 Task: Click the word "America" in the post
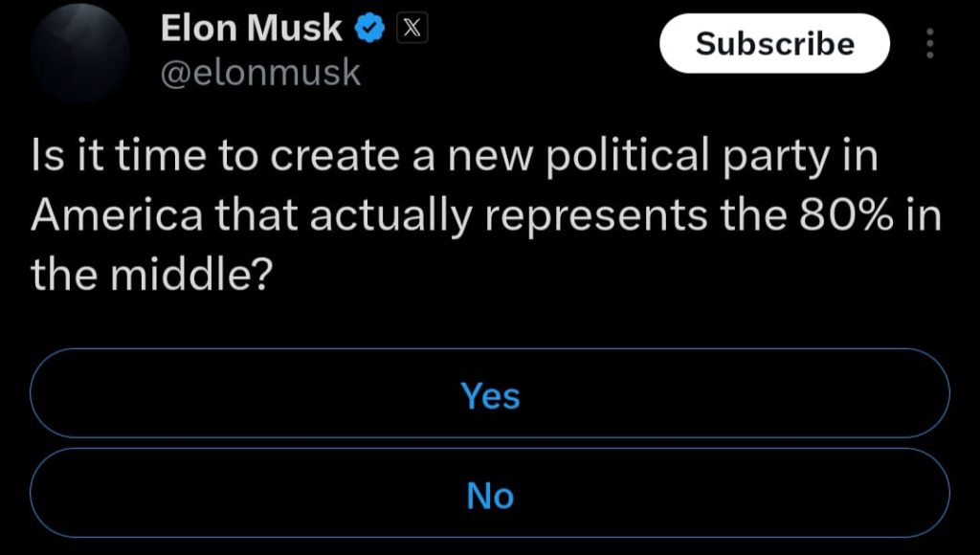pyautogui.click(x=117, y=215)
